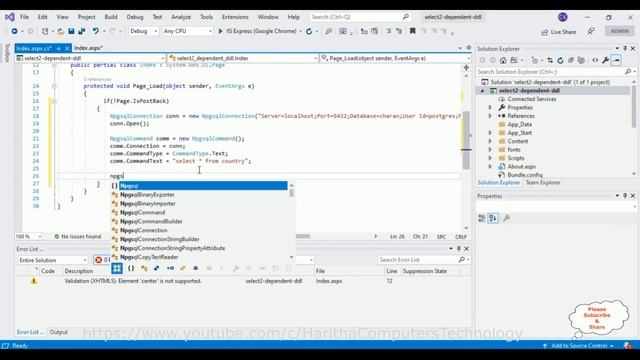The width and height of the screenshot is (640, 360).
Task: Open the 100 % zoom dropdown
Action: 28,236
